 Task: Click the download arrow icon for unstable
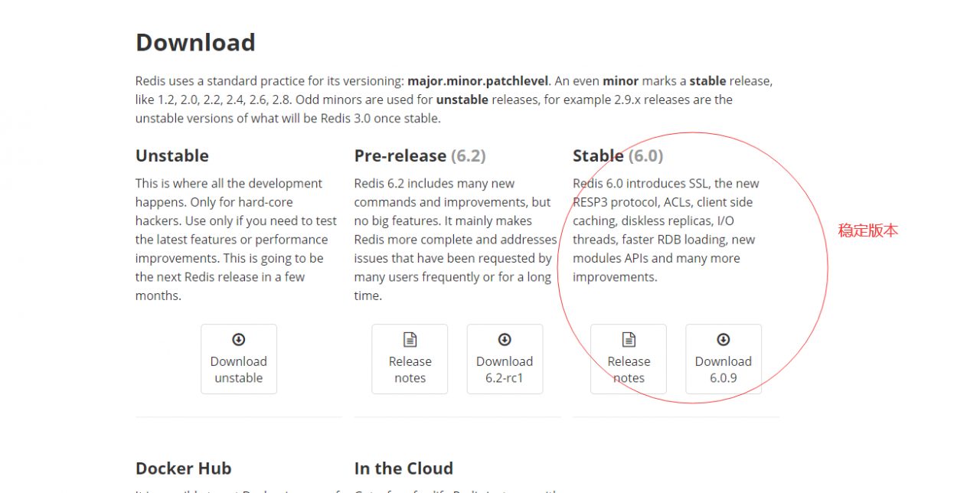[x=239, y=340]
